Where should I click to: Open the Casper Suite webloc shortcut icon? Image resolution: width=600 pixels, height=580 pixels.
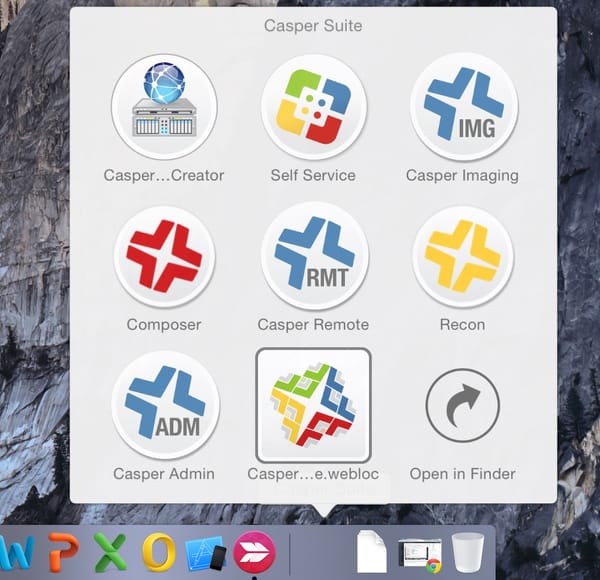tap(313, 406)
